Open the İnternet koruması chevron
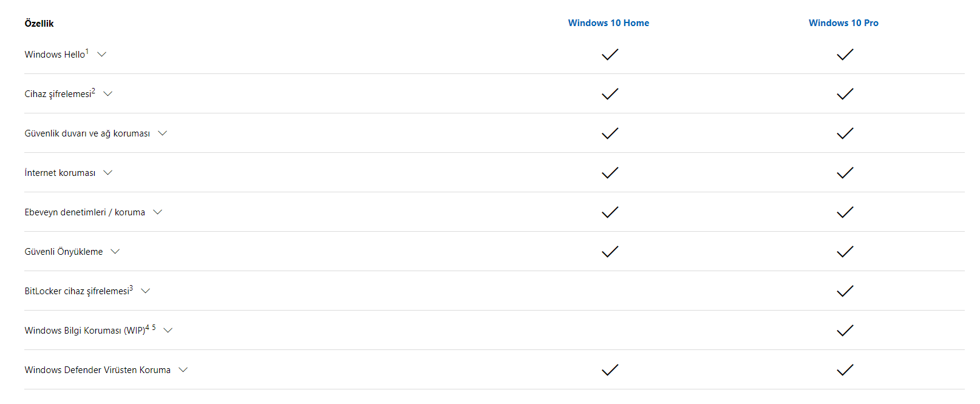980x404 pixels. 108,173
